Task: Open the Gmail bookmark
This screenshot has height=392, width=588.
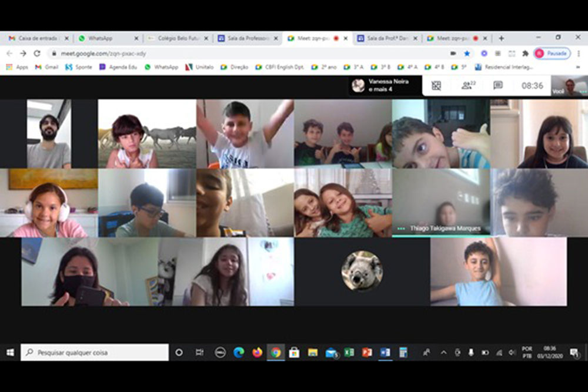Action: tap(46, 67)
